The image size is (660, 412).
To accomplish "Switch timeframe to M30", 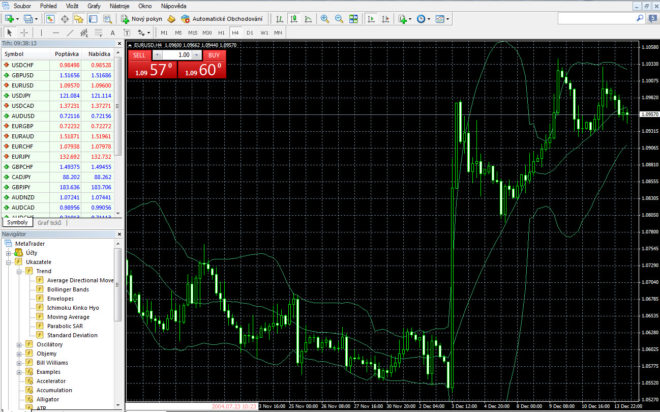I will 207,32.
